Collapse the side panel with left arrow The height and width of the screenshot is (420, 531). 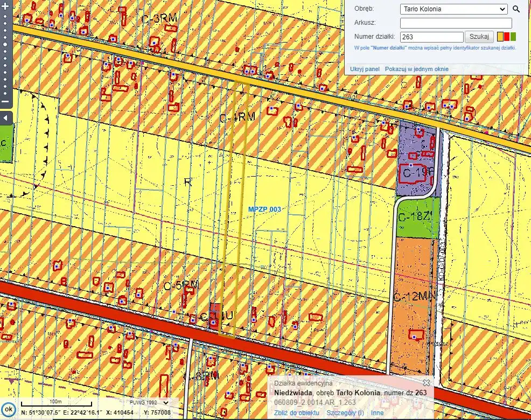(5, 117)
